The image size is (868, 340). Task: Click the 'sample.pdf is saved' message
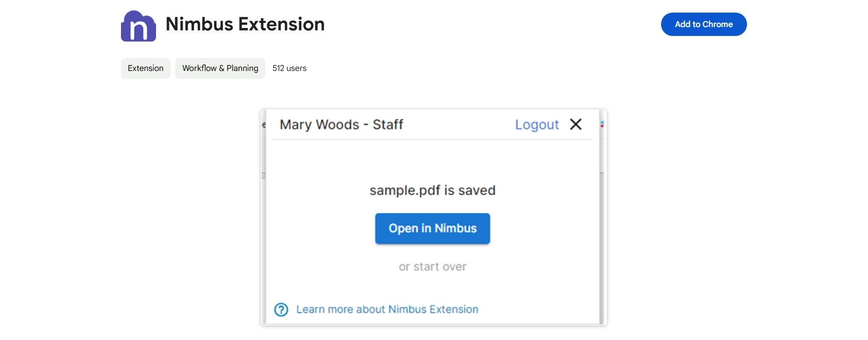433,191
